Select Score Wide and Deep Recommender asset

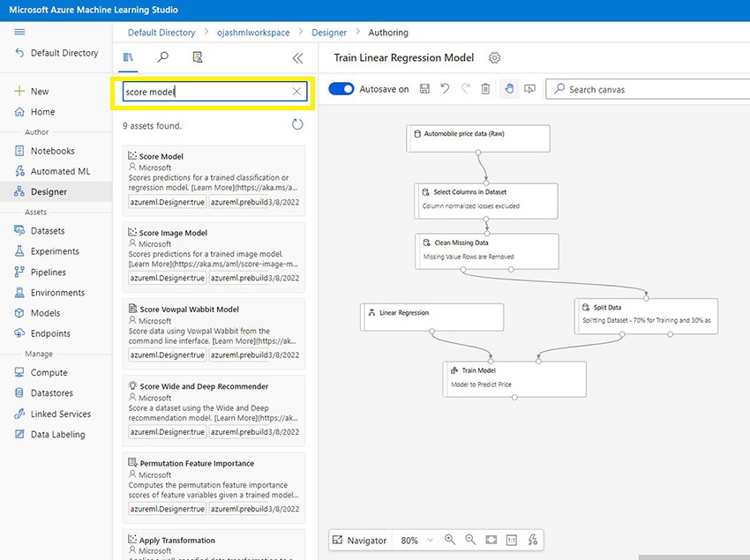214,411
